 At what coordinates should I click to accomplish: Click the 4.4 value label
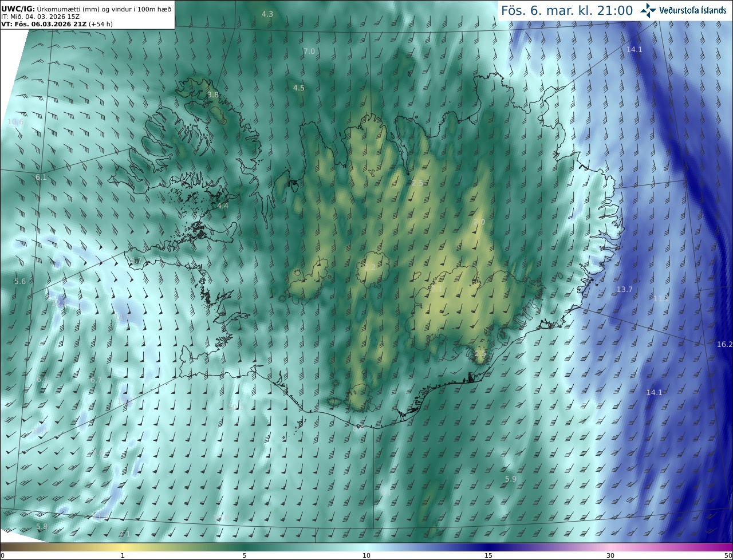tap(223, 205)
